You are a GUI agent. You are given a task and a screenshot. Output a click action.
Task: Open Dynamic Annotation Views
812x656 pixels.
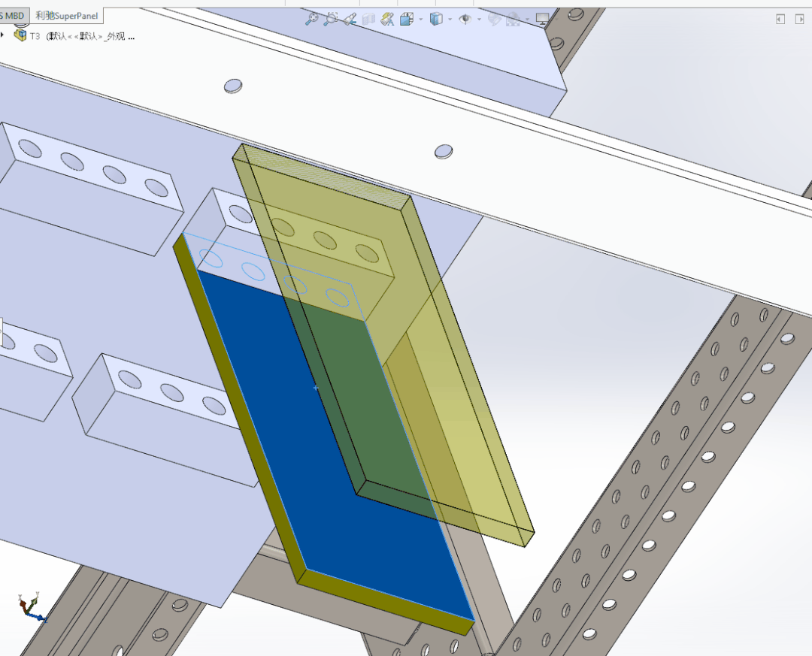pyautogui.click(x=388, y=20)
